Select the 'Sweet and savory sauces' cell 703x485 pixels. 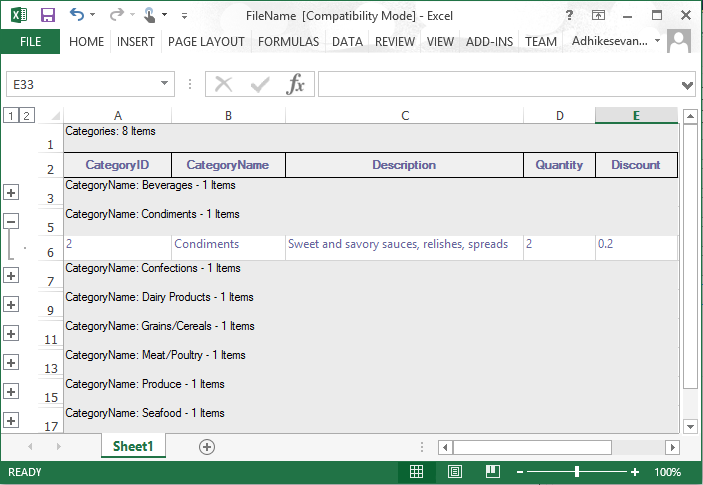[404, 248]
